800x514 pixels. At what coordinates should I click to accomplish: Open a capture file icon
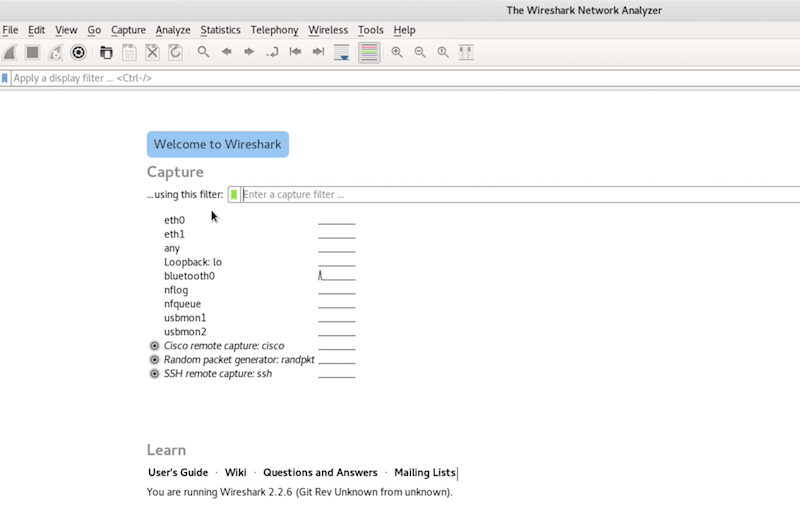pos(106,52)
